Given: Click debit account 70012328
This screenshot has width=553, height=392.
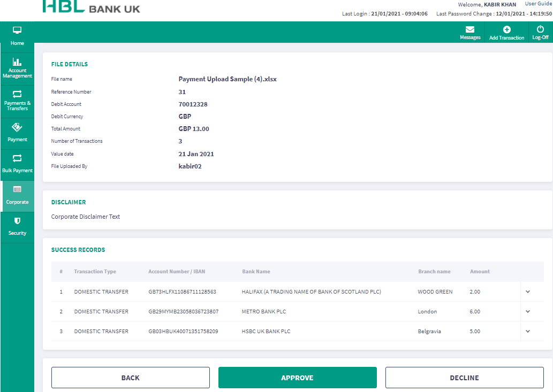Looking at the screenshot, I should (x=193, y=104).
